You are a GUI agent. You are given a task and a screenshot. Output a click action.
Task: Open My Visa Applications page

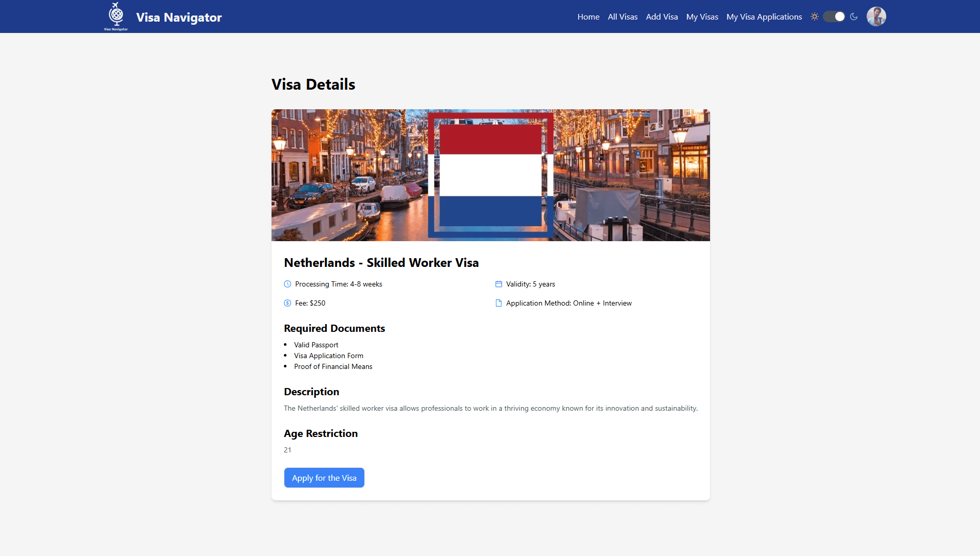[x=764, y=17]
